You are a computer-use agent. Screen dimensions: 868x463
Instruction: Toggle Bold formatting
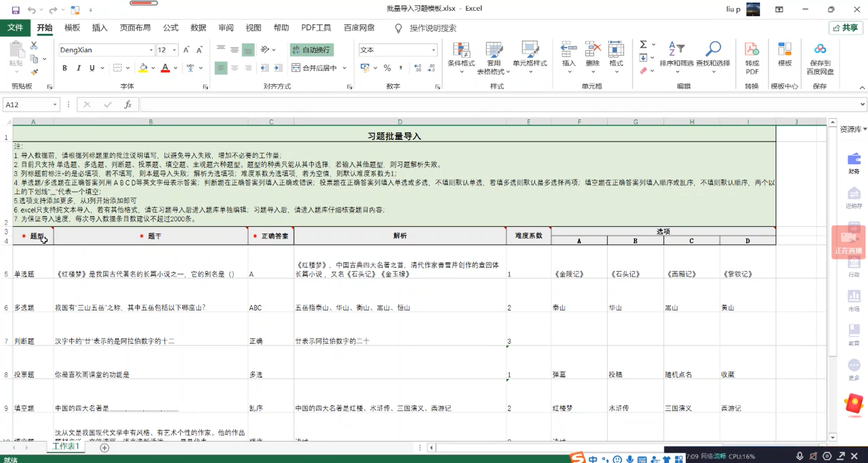[x=65, y=68]
